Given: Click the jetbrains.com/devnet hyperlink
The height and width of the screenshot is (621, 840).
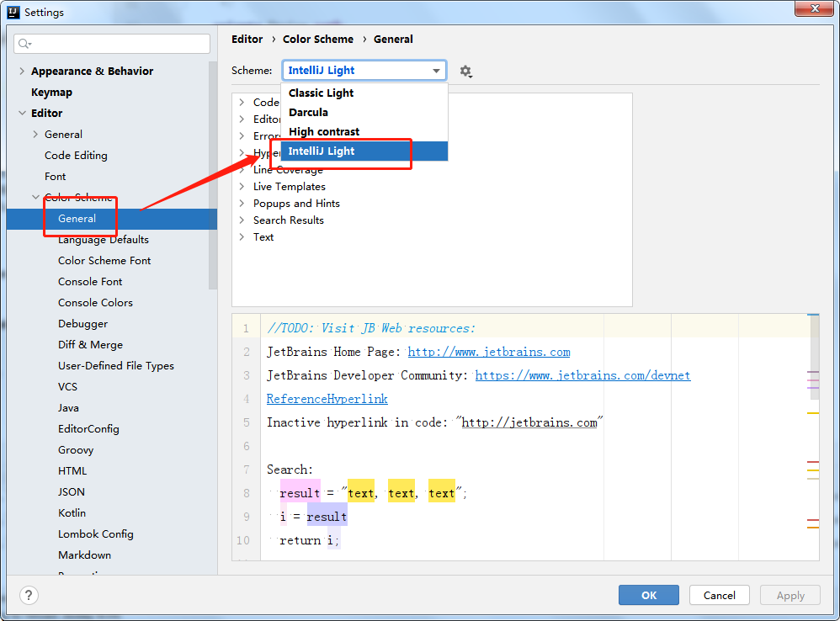Looking at the screenshot, I should [582, 375].
